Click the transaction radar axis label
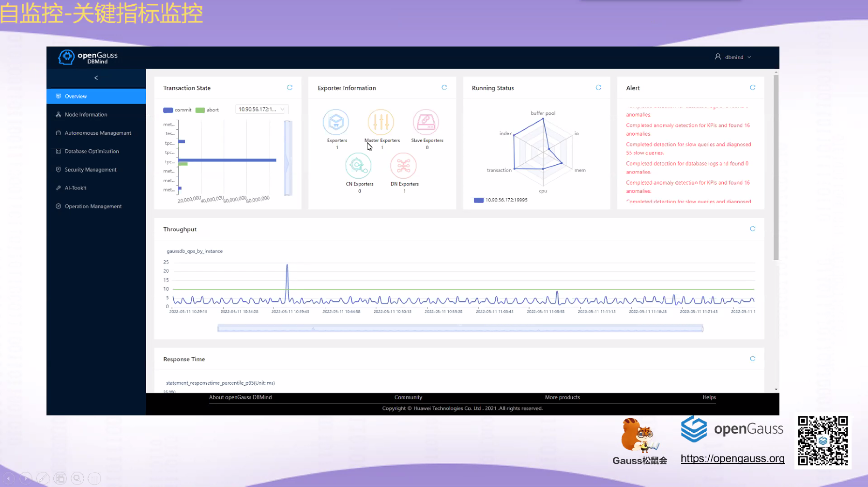Image resolution: width=868 pixels, height=487 pixels. pyautogui.click(x=499, y=171)
